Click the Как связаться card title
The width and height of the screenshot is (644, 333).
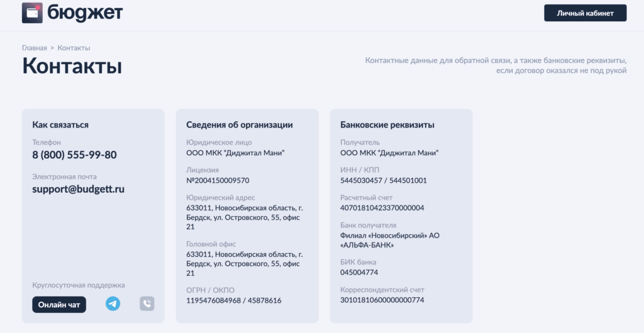click(60, 125)
